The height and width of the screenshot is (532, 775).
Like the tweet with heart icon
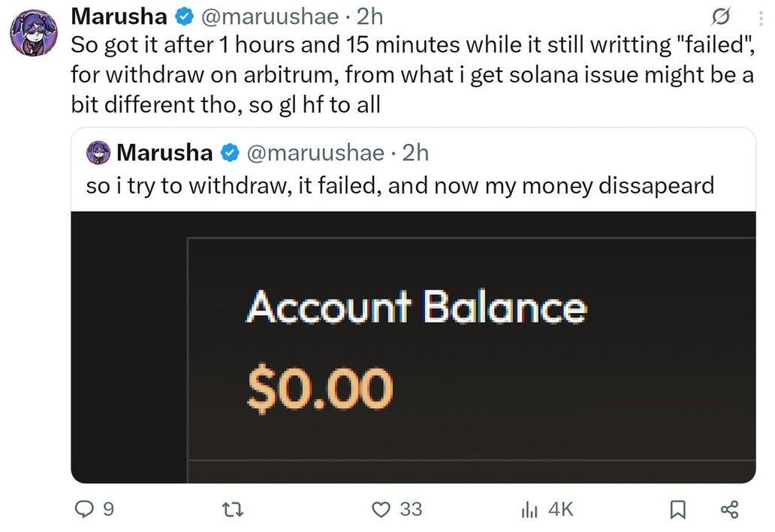click(x=397, y=509)
